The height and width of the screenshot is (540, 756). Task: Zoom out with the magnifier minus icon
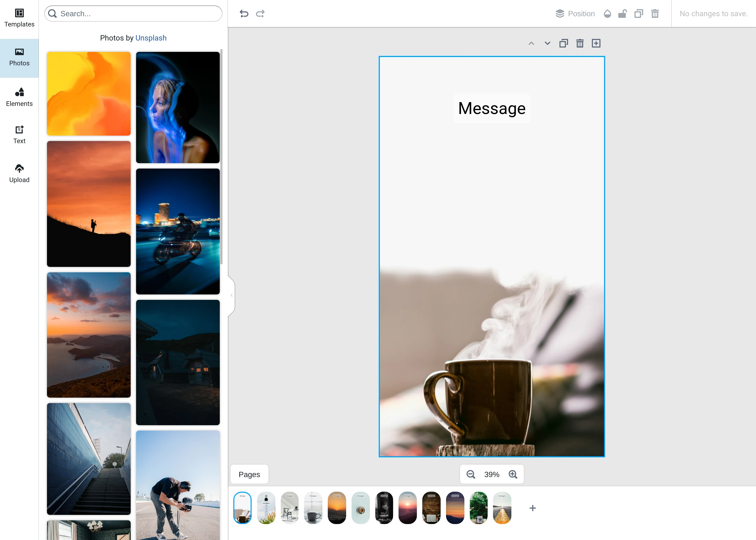(x=471, y=475)
